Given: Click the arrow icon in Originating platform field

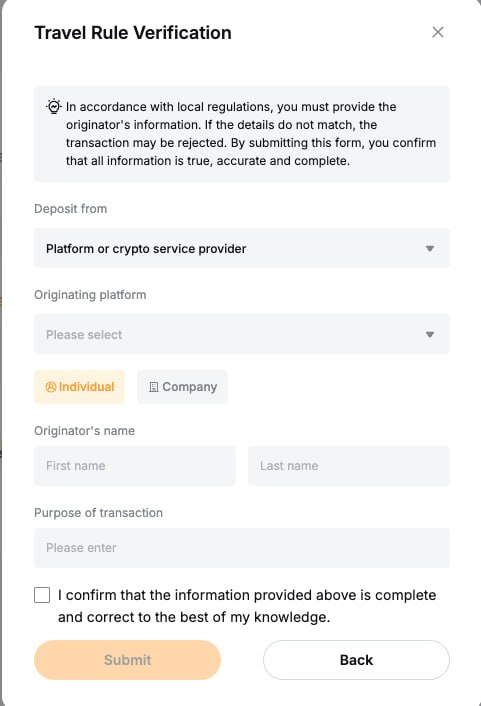Looking at the screenshot, I should pyautogui.click(x=430, y=335).
